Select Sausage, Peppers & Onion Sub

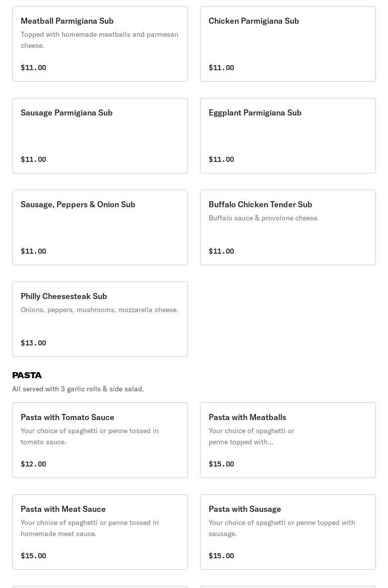(100, 227)
